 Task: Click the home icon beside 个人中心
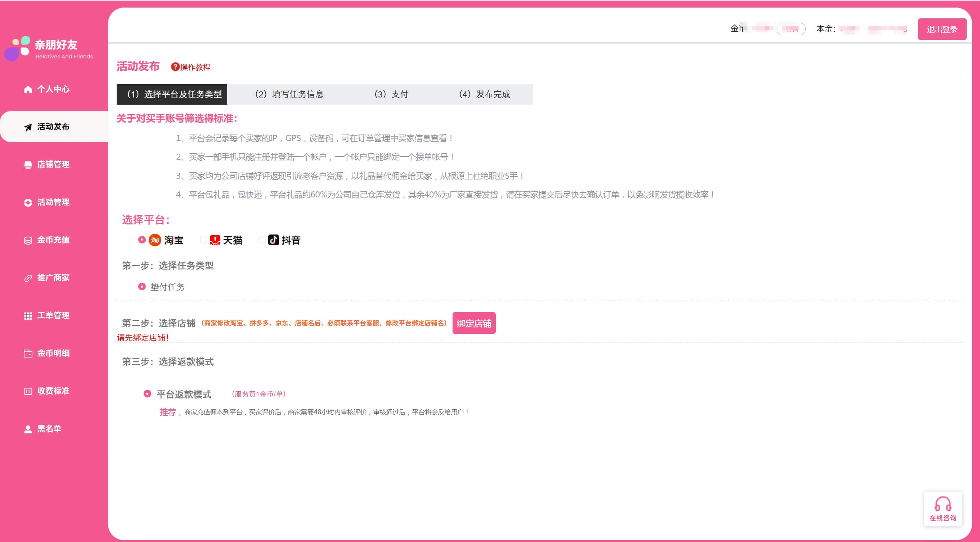coord(28,89)
